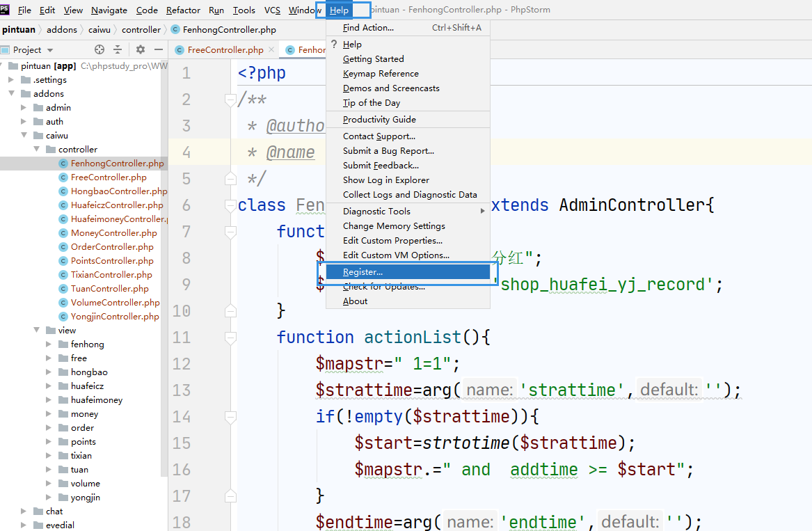The image size is (812, 531).
Task: Click the Help item with question mark
Action: (408, 44)
